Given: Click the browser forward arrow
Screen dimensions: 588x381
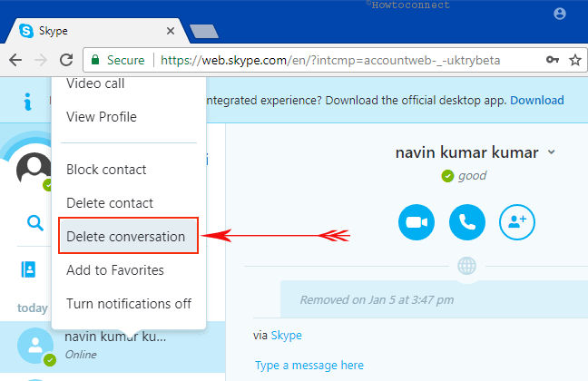Looking at the screenshot, I should (41, 60).
